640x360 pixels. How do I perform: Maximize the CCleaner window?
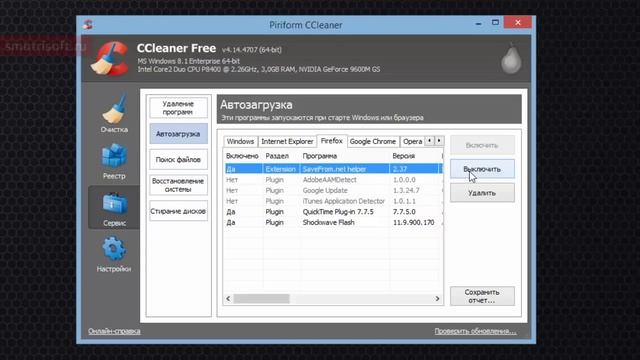point(495,23)
